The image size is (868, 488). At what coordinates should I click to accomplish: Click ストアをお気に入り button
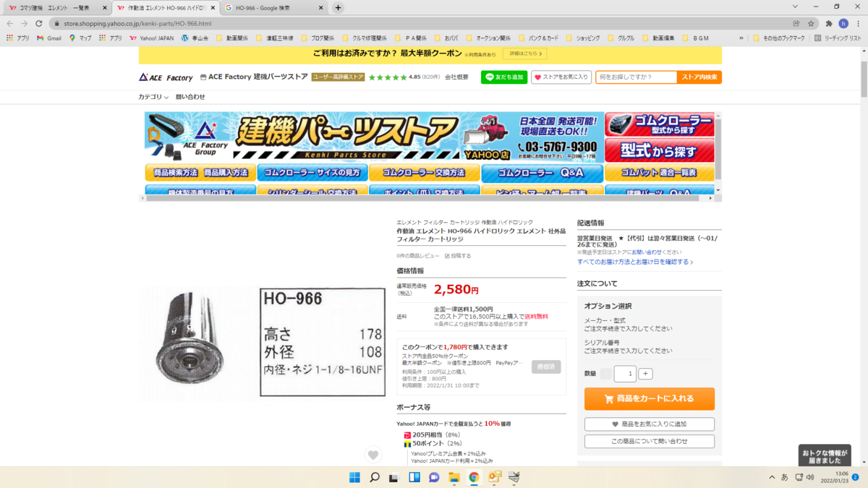click(x=561, y=77)
